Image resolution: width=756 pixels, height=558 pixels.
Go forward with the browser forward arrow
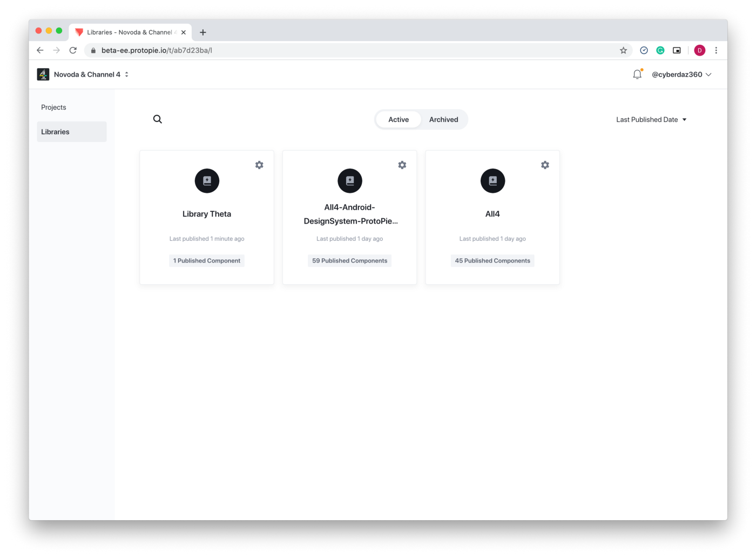tap(57, 50)
